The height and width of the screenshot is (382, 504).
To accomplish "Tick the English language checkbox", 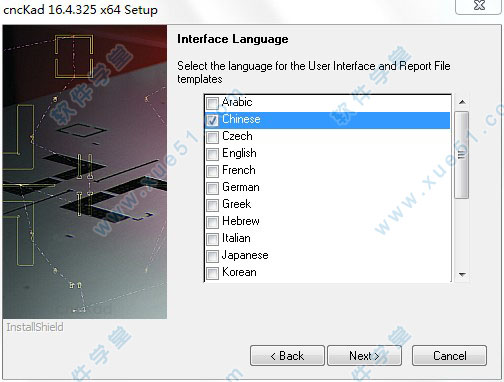I will (x=212, y=154).
